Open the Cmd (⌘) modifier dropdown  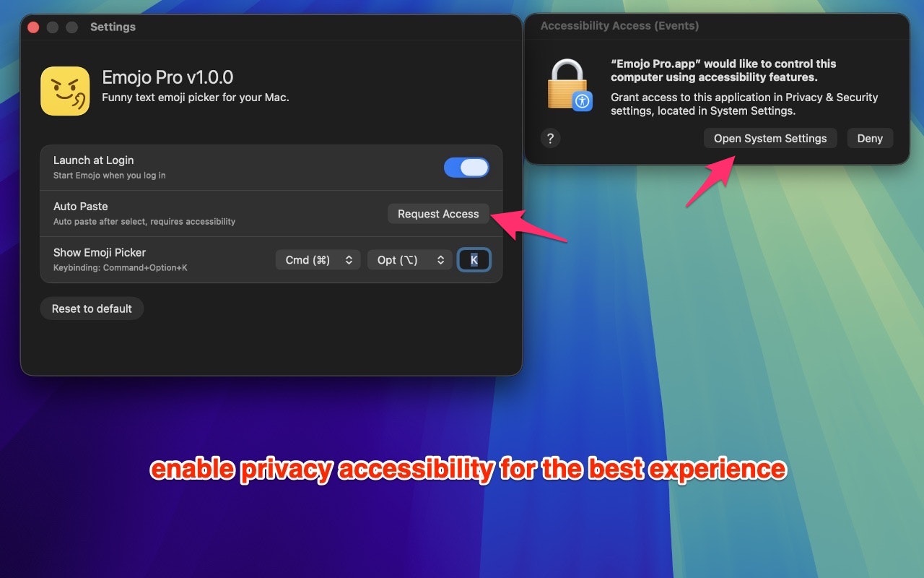click(318, 260)
